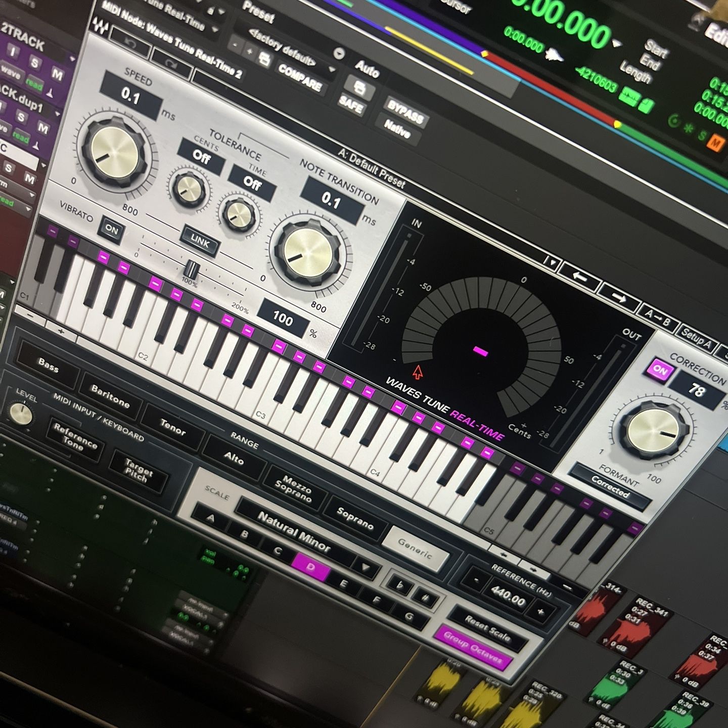The width and height of the screenshot is (728, 728).
Task: Mute the 2TRACK track with M button
Action: [57, 74]
